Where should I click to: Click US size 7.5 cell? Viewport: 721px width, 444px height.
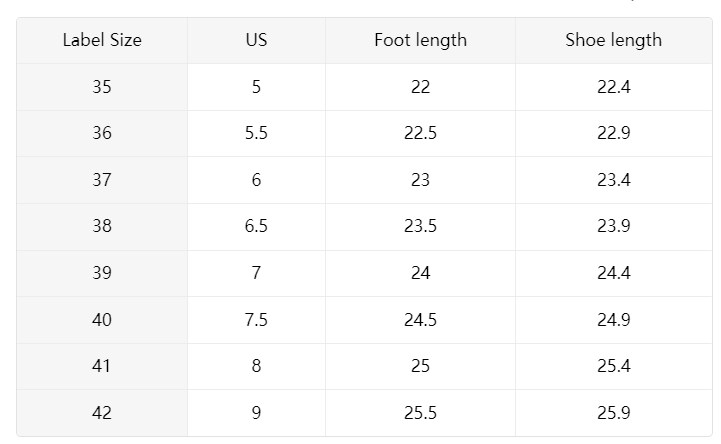tap(257, 320)
